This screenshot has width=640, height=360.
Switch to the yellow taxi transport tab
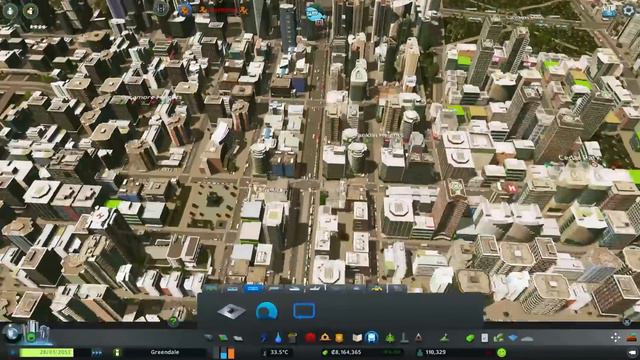(377, 289)
